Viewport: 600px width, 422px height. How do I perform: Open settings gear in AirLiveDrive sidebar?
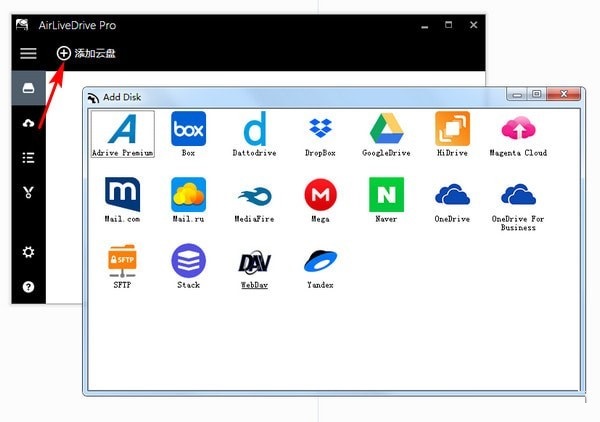pyautogui.click(x=28, y=252)
